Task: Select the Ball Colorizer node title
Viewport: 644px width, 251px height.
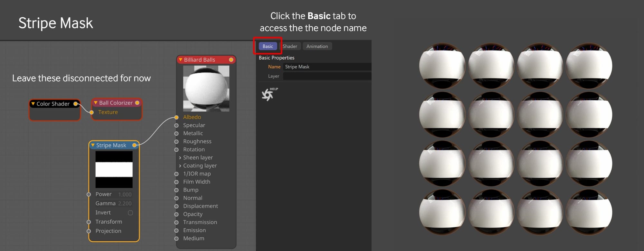Action: click(116, 103)
